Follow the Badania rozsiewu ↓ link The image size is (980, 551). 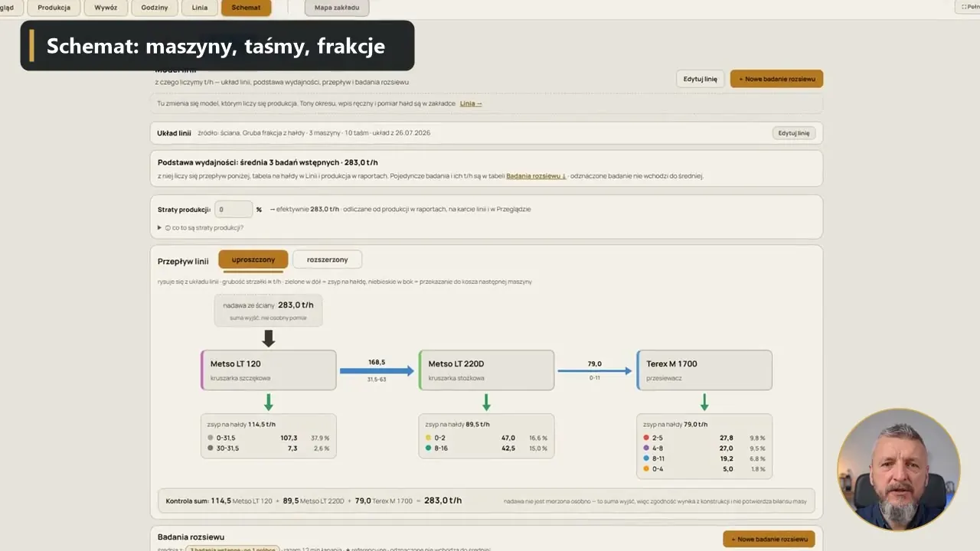click(536, 176)
